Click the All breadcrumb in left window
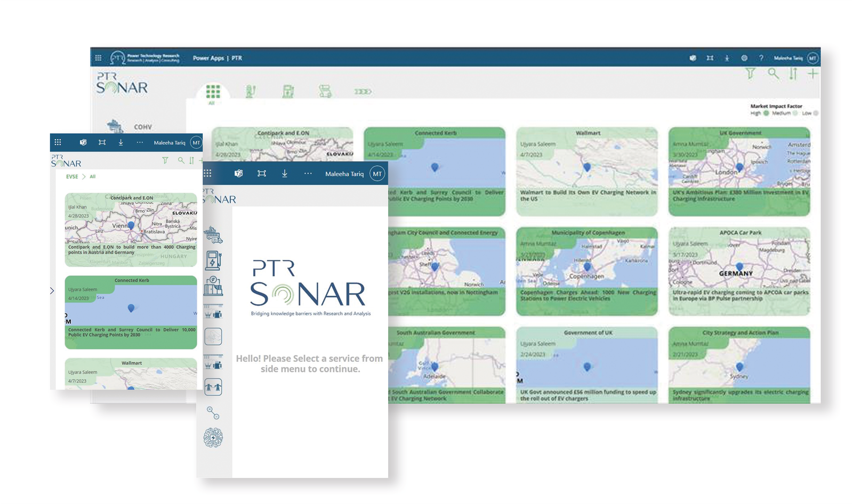The height and width of the screenshot is (504, 853). pos(93,176)
